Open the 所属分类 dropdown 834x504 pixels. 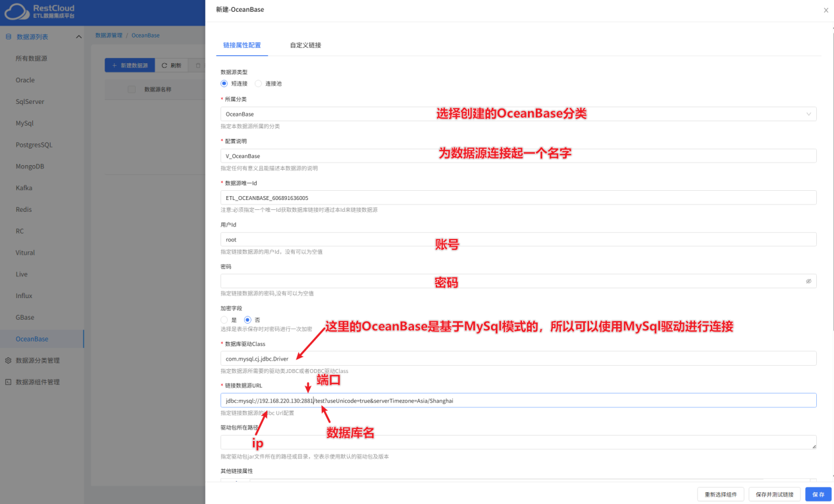pos(518,114)
